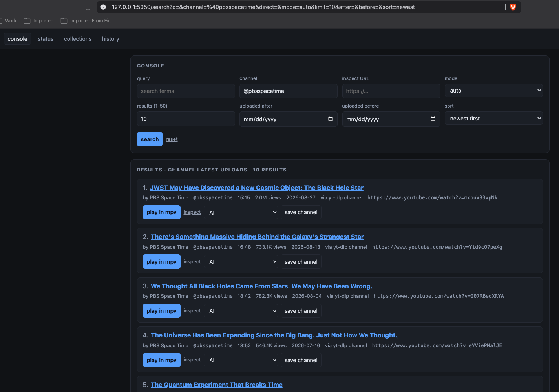Screen dimensions: 559x392
Task: Click the results count field showing 10
Action: [186, 119]
